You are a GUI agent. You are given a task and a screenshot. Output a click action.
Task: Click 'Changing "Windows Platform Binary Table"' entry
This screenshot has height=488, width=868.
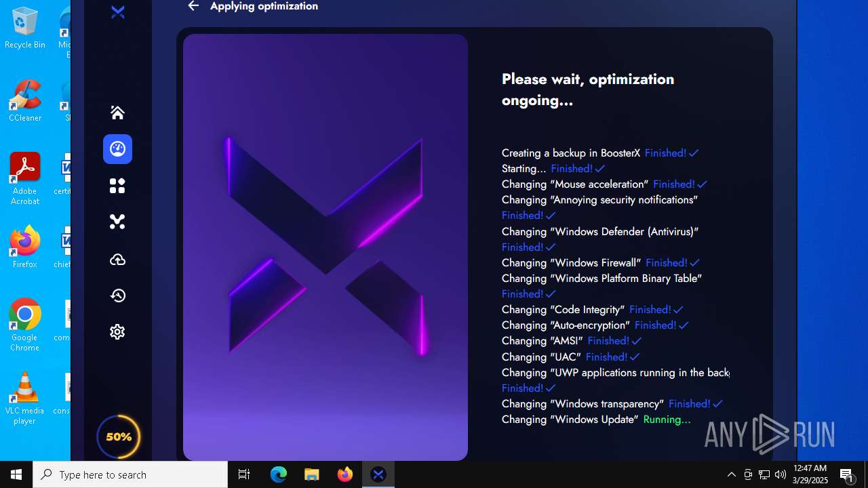[x=602, y=279]
